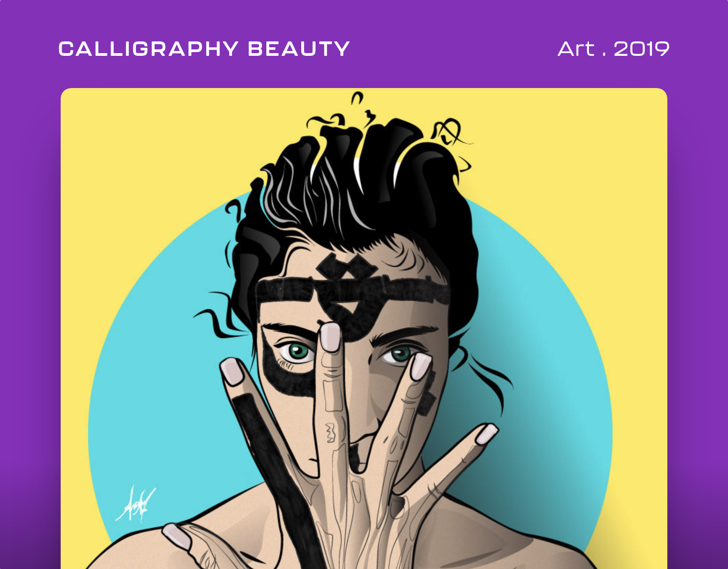This screenshot has width=728, height=569.
Task: Click the CALLIGRAPHY BEAUTY title
Action: coord(204,49)
